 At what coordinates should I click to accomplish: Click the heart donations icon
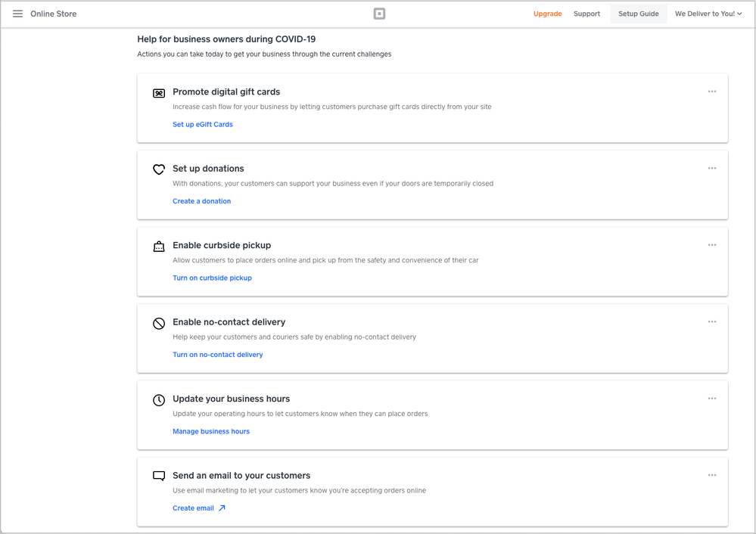[x=159, y=169]
